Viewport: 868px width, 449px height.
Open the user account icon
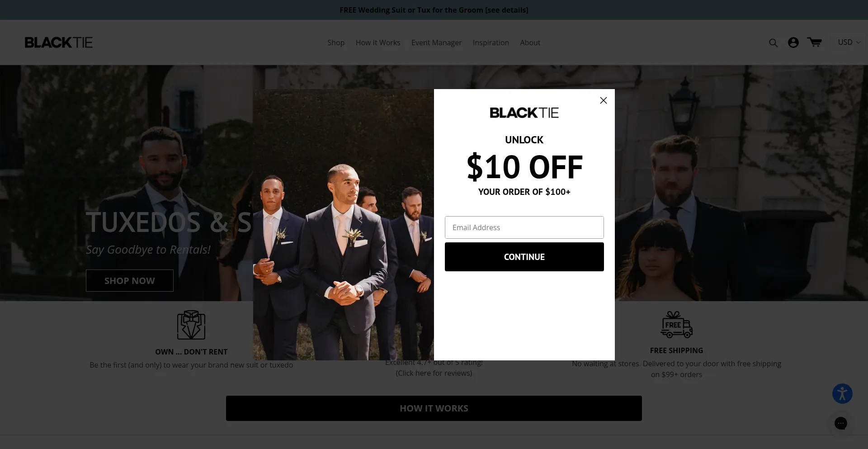tap(793, 43)
